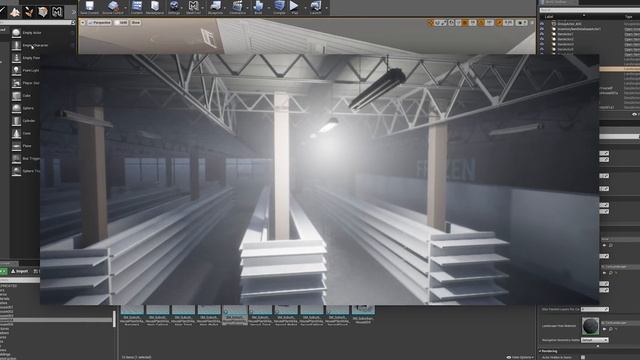This screenshot has height=360, width=640.
Task: Start Play in the toolbar
Action: [x=294, y=7]
